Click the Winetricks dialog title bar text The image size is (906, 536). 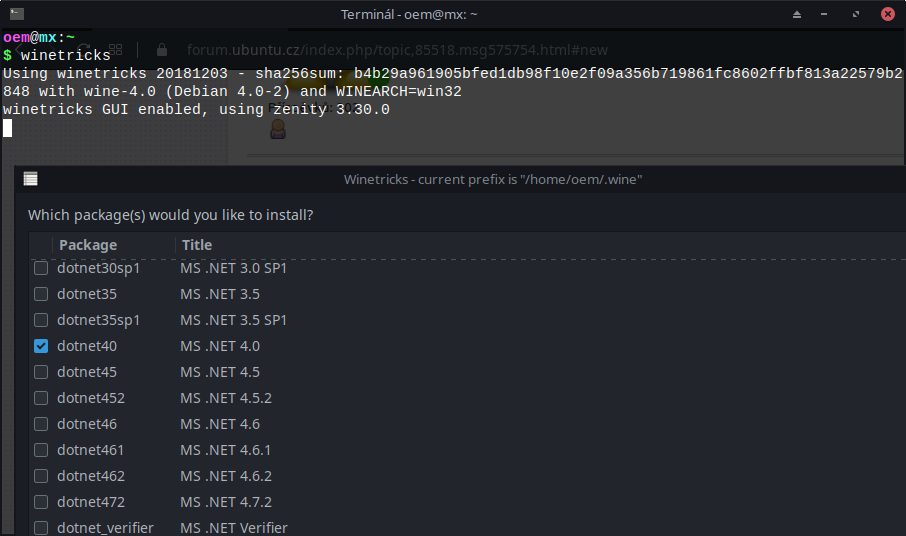point(493,180)
